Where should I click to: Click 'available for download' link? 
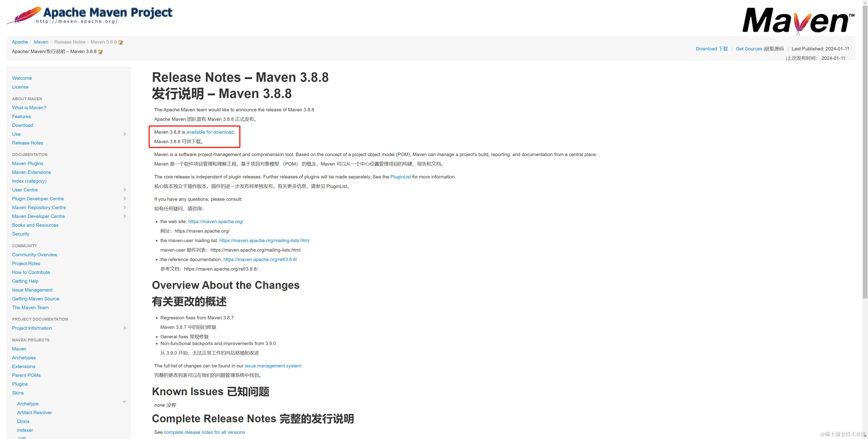coord(210,132)
